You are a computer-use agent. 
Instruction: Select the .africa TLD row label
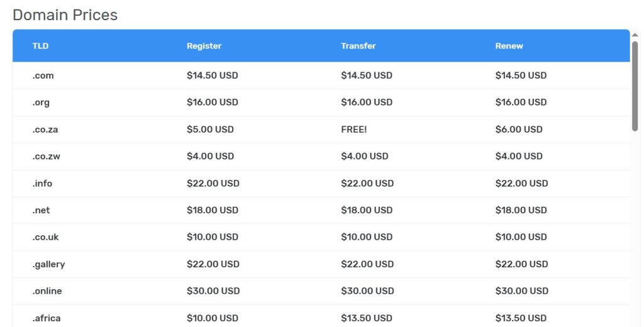pyautogui.click(x=47, y=318)
